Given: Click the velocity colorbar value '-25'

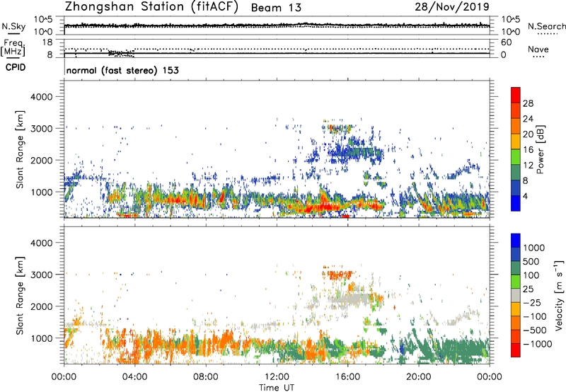Looking at the screenshot, I should click(x=533, y=302).
